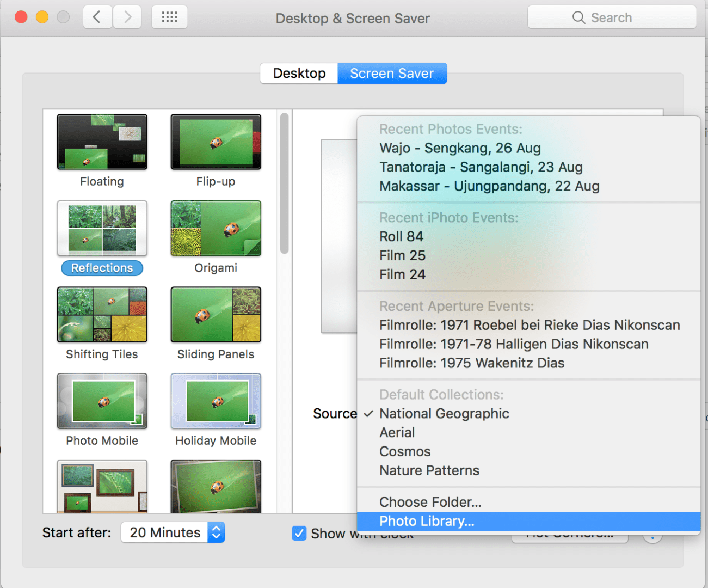
Task: Choose the Sliding Panels screen saver
Action: [x=216, y=314]
